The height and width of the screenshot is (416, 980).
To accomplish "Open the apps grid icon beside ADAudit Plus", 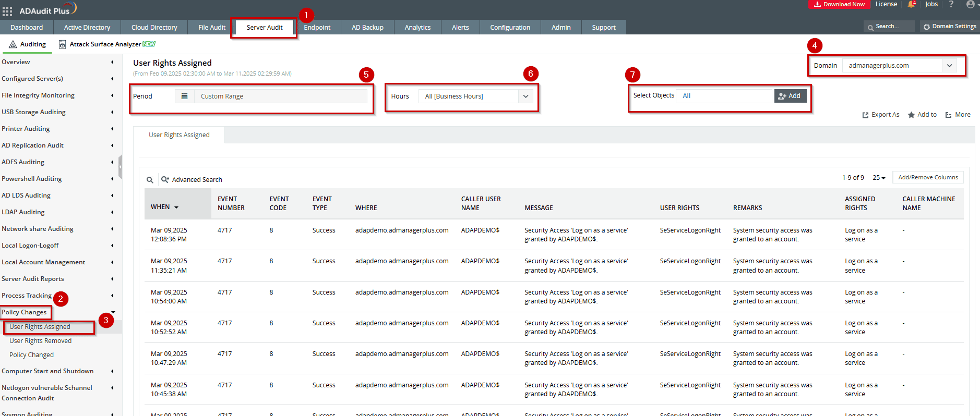I will [7, 11].
